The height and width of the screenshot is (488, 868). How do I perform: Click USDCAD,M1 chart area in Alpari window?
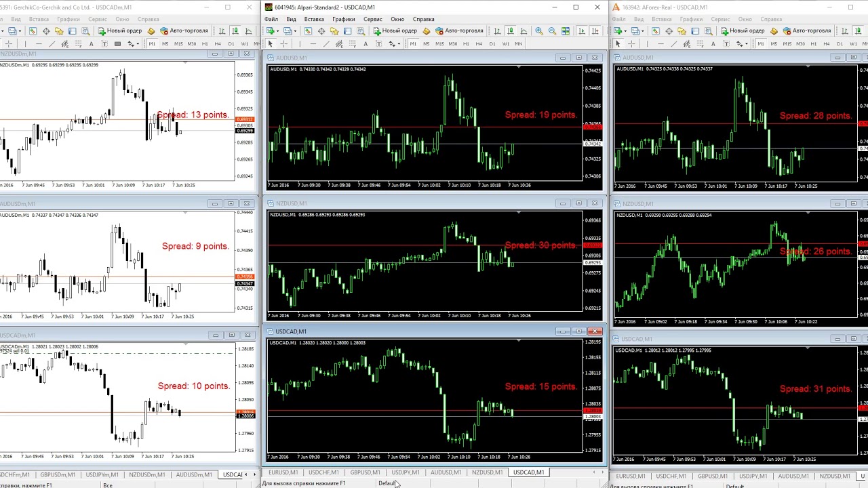pos(425,396)
